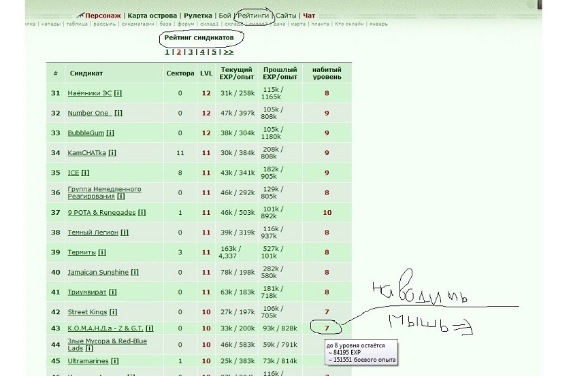Open the карта sublink
This screenshot has height=376, width=588.
pyautogui.click(x=298, y=24)
